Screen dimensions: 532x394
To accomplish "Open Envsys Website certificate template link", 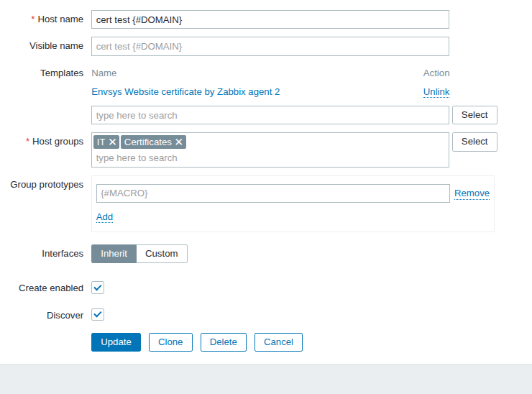I will pos(185,92).
